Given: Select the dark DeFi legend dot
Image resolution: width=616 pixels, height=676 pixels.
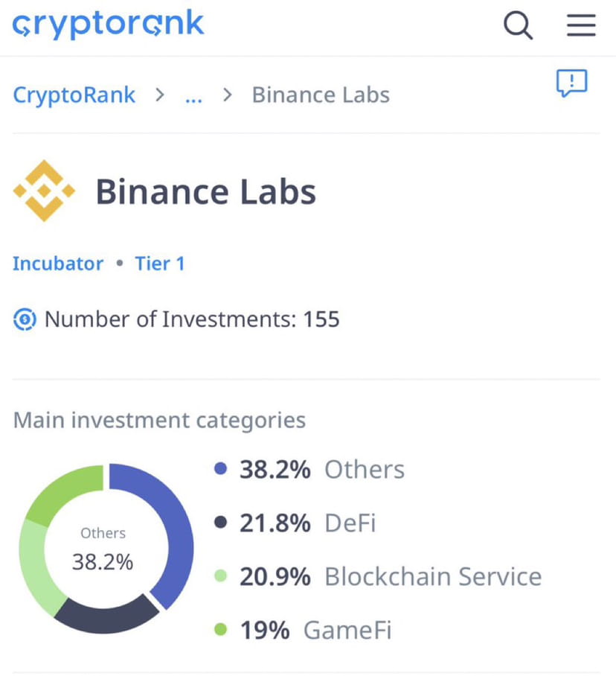Looking at the screenshot, I should 220,522.
